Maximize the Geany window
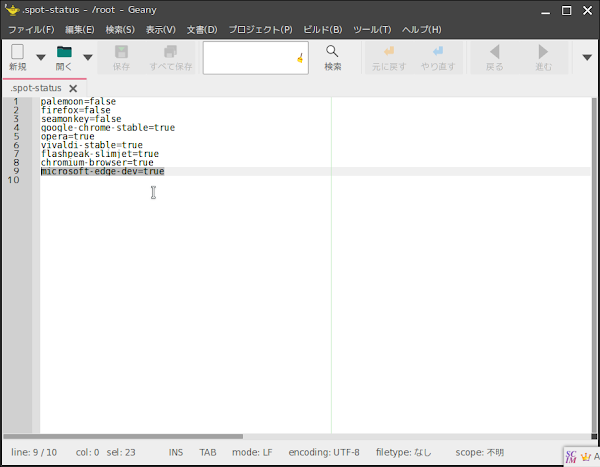600x467 pixels. tap(566, 10)
